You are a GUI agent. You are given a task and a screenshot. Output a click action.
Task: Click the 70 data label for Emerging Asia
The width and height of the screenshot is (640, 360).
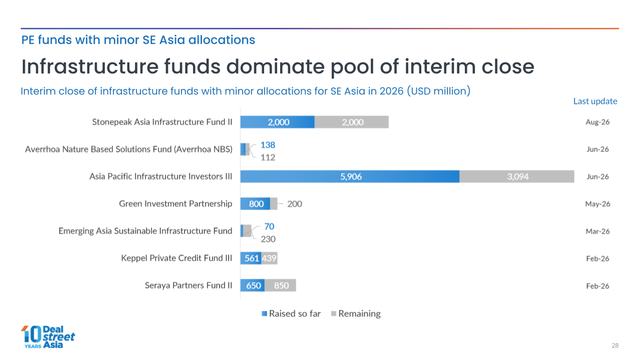click(269, 227)
